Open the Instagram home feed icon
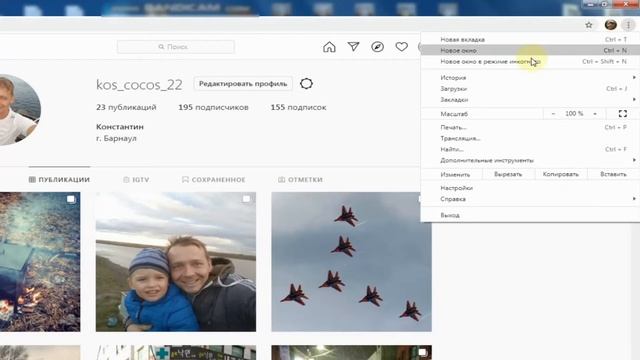Viewport: 640px width, 360px height. [x=329, y=47]
